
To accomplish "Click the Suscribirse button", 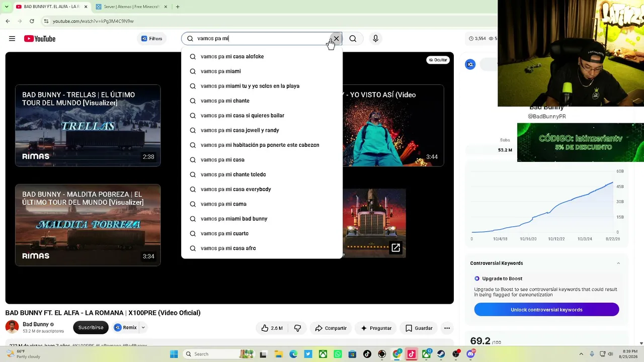I will coord(91,327).
